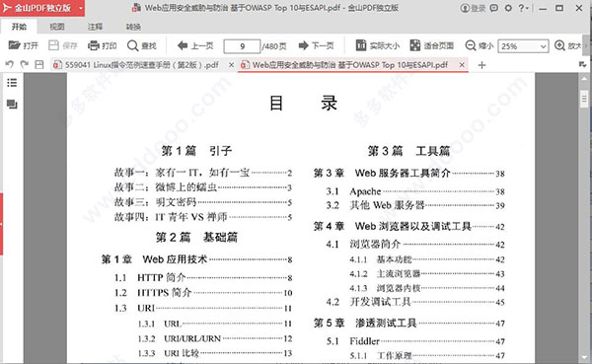The height and width of the screenshot is (364, 592).
Task: Open settings gear in title bar
Action: click(508, 8)
